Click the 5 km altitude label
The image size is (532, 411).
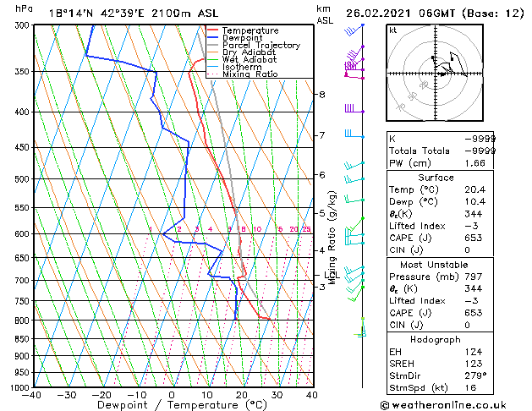[x=322, y=213]
